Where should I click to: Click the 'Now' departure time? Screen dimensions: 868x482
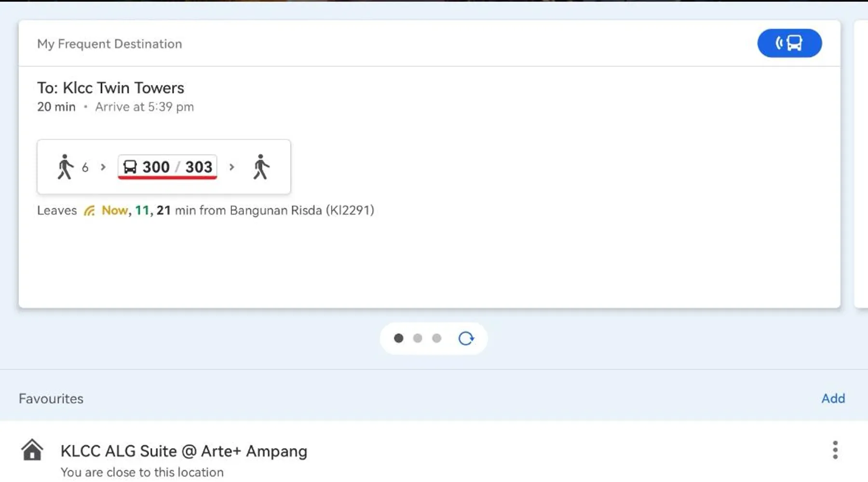[115, 211]
